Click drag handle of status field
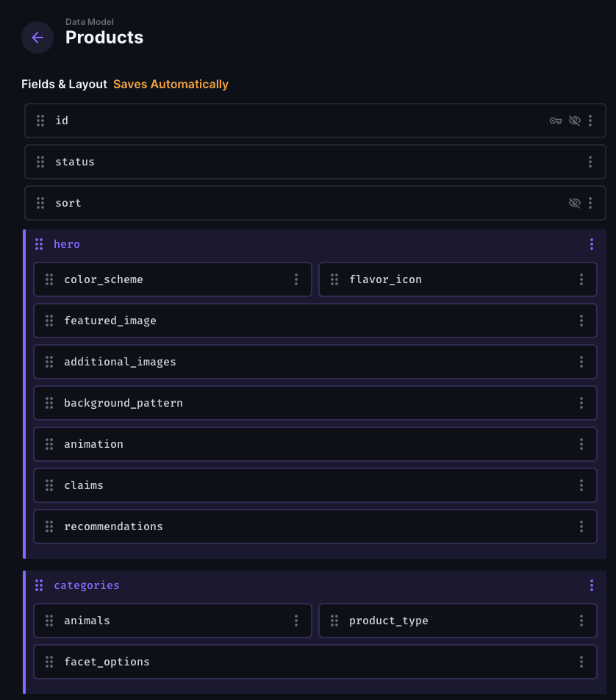 click(40, 162)
